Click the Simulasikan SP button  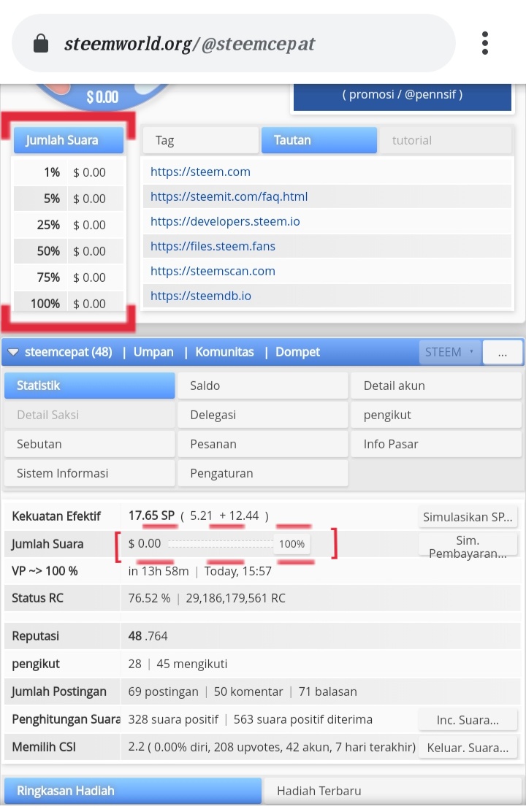(468, 517)
